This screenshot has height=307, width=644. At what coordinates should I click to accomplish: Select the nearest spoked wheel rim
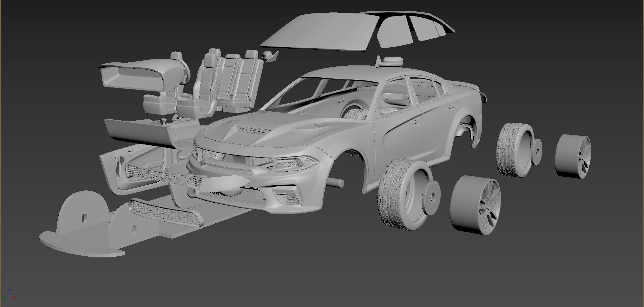point(476,205)
